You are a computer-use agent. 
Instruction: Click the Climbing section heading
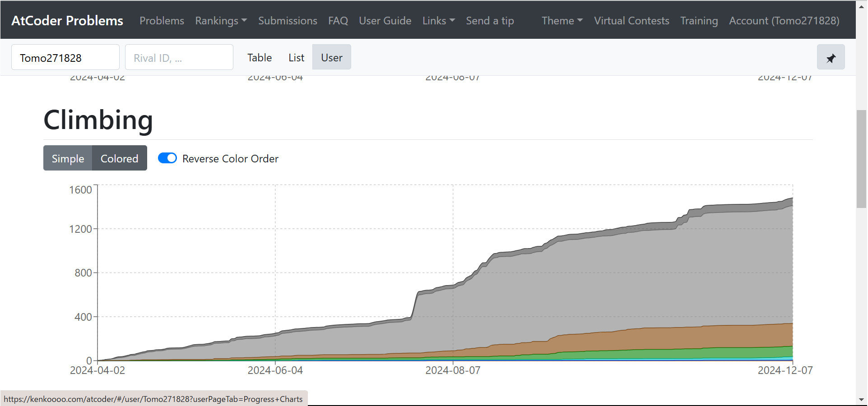point(98,120)
